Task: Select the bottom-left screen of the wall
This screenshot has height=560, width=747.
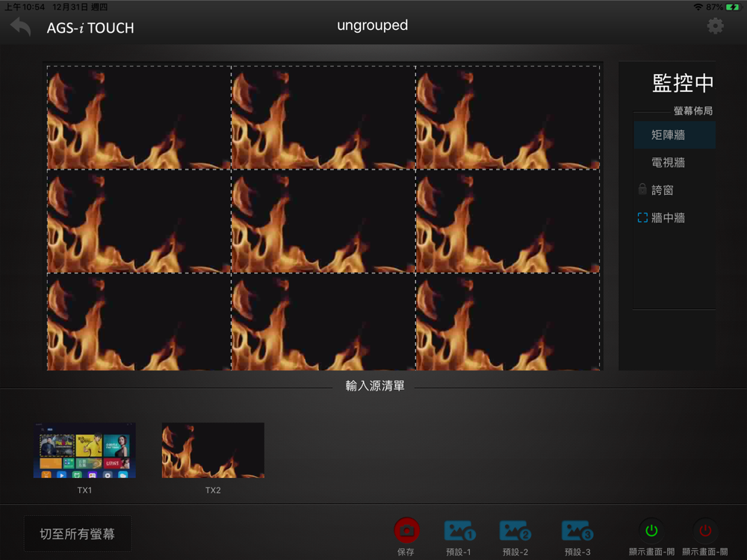Action: pos(139,322)
